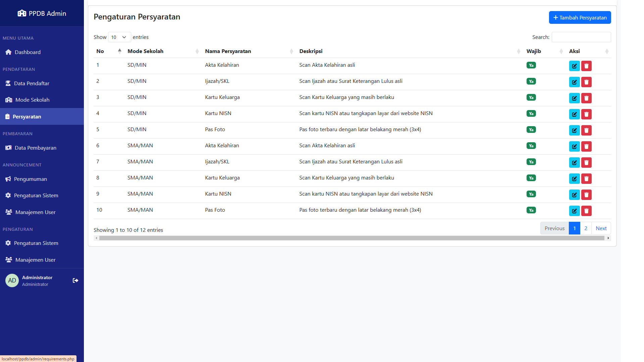644x362 pixels.
Task: Edit row 2 Ijazah/SKL SD/MIN requirement
Action: (574, 82)
